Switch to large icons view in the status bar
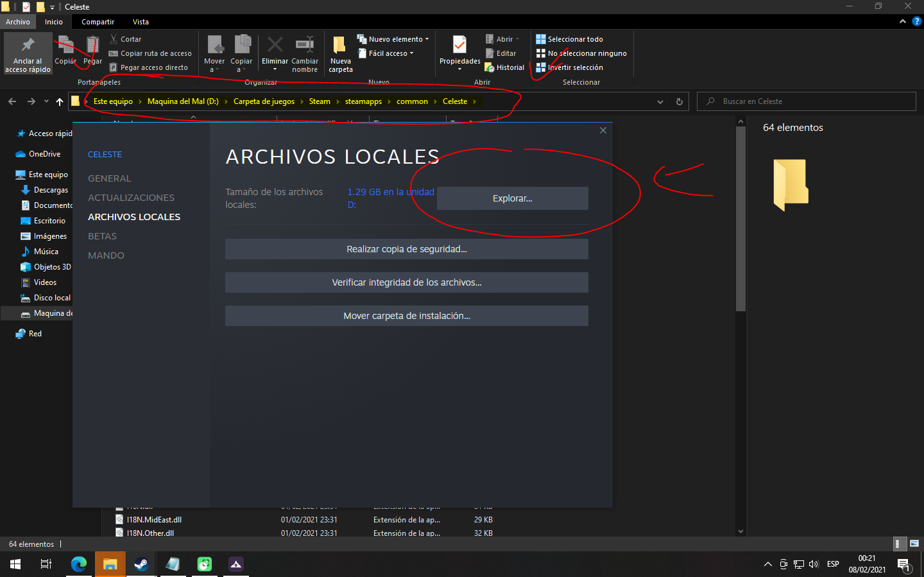Viewport: 924px width, 577px height. tap(914, 544)
